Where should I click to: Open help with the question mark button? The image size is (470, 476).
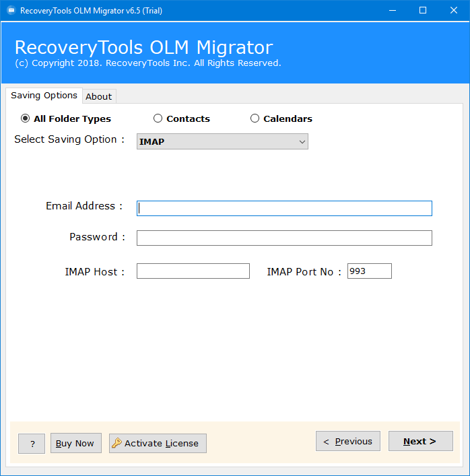32,444
